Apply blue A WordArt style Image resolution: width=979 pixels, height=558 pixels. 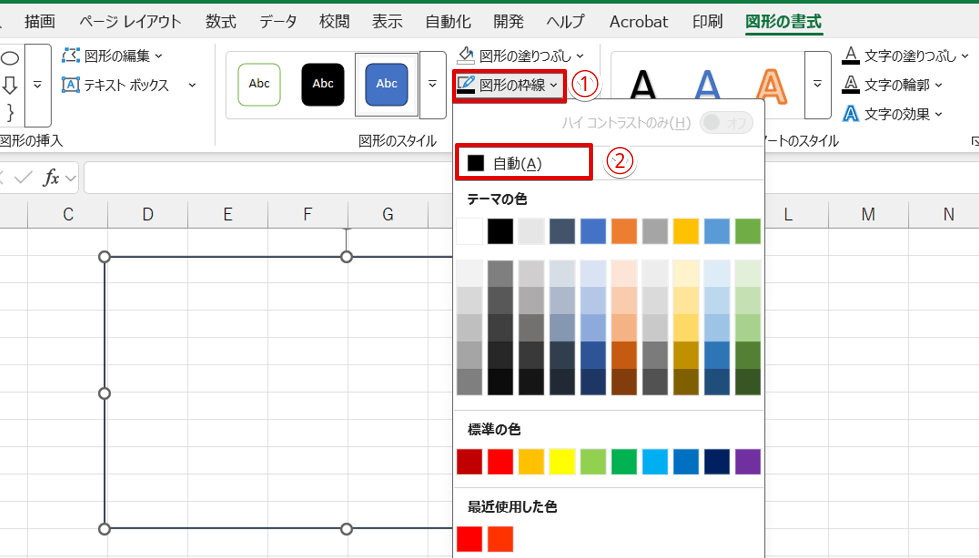pyautogui.click(x=707, y=86)
